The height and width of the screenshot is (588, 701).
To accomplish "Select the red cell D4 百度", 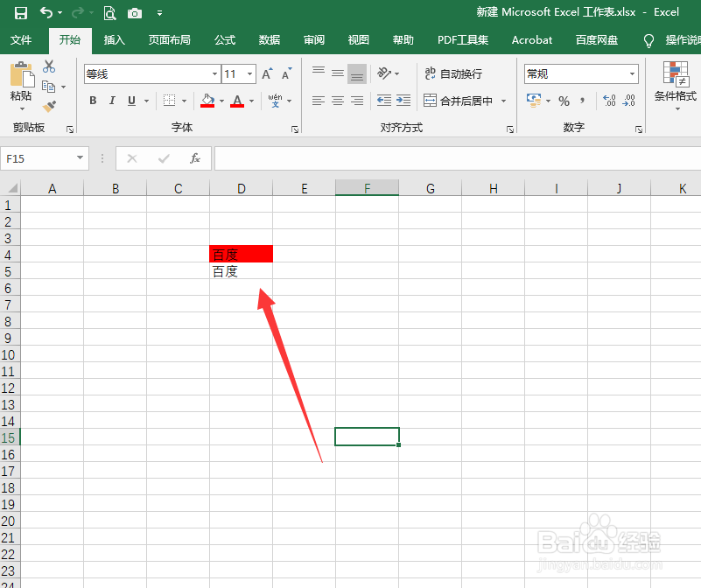I will (241, 254).
